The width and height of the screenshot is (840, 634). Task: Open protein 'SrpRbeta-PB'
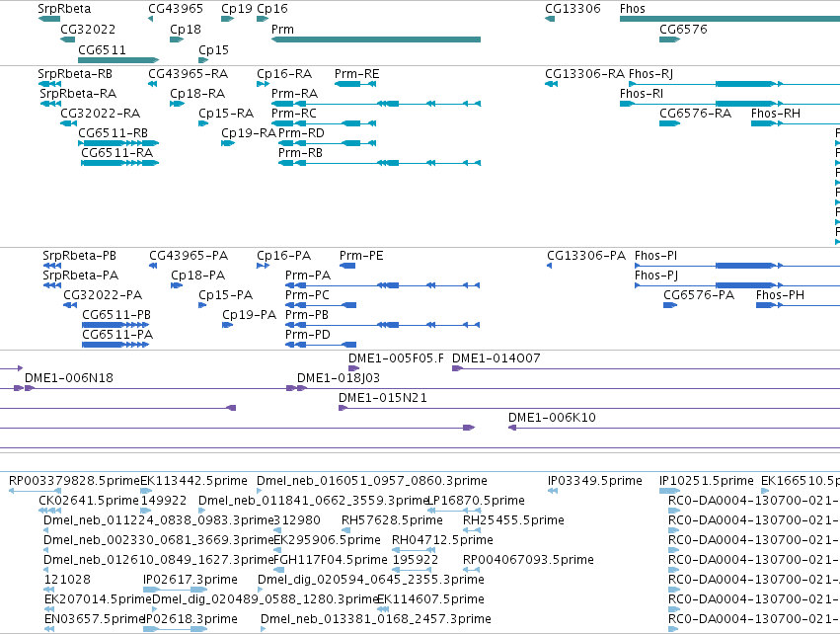[x=79, y=256]
